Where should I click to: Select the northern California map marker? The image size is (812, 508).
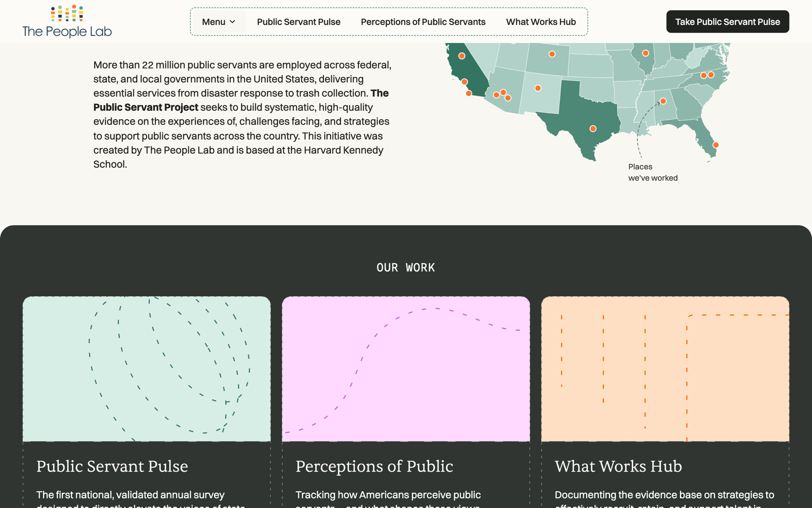[x=462, y=56]
